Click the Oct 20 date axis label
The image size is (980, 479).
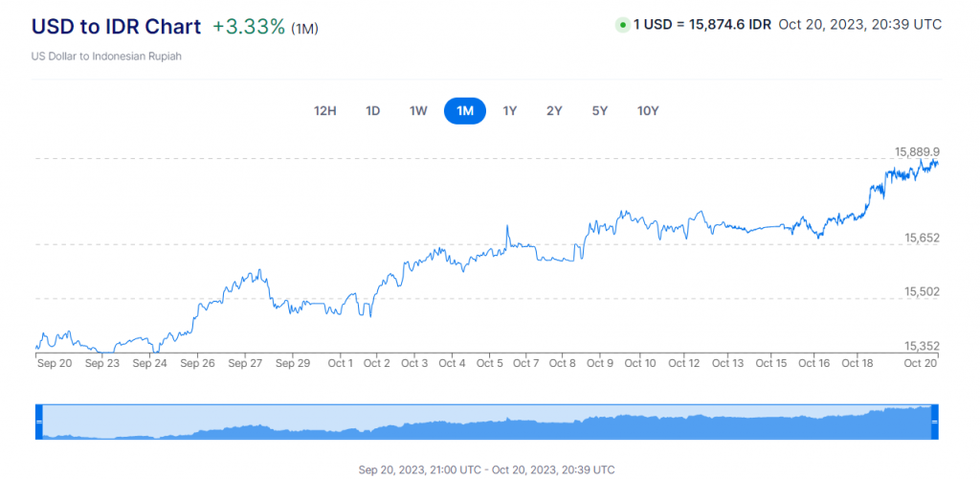(x=920, y=363)
